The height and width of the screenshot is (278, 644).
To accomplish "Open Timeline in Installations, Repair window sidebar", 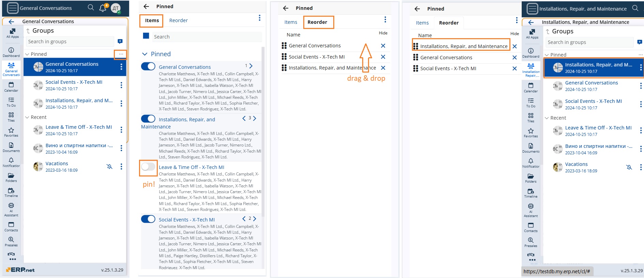I will pyautogui.click(x=531, y=193).
